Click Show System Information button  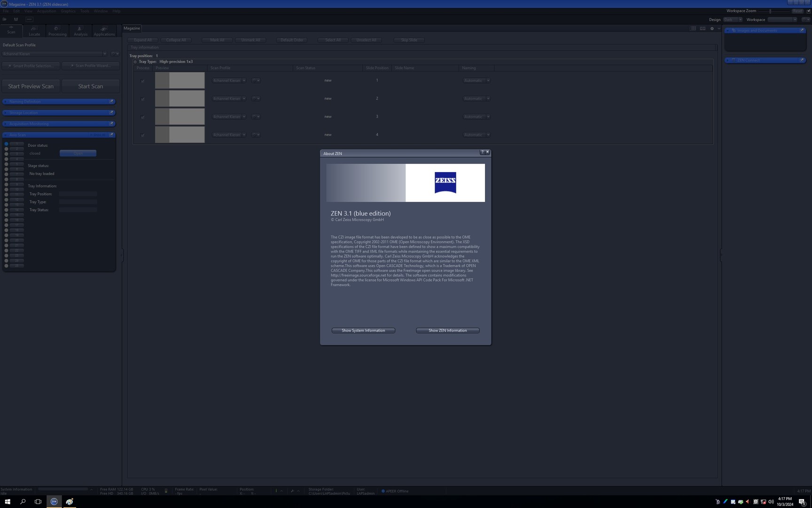[x=363, y=331]
